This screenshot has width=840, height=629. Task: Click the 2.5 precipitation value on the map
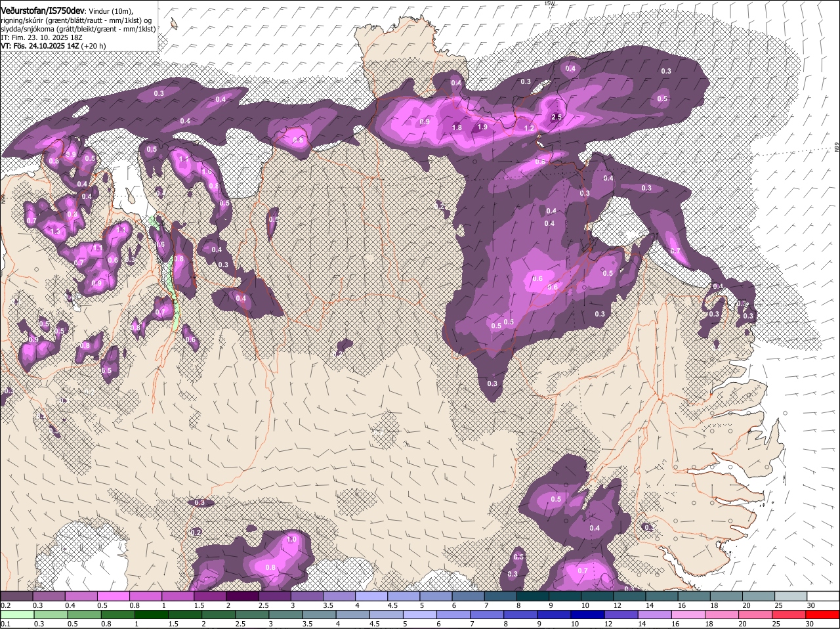(556, 117)
